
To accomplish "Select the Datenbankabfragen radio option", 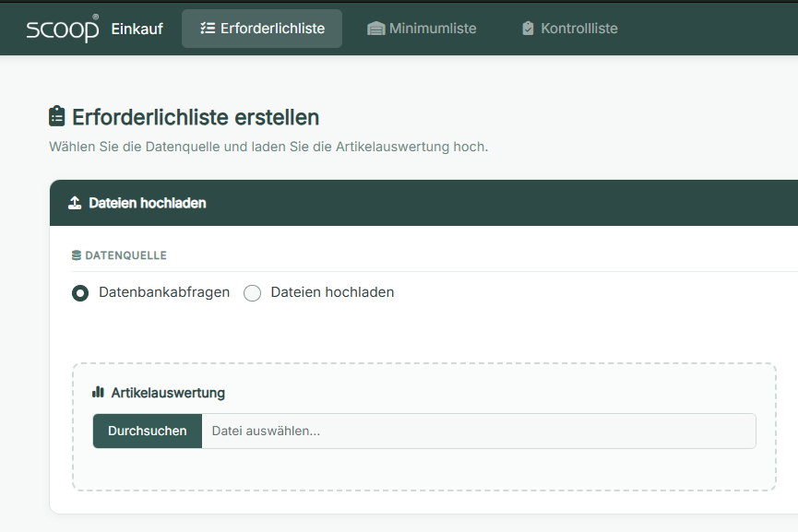I will point(80,293).
